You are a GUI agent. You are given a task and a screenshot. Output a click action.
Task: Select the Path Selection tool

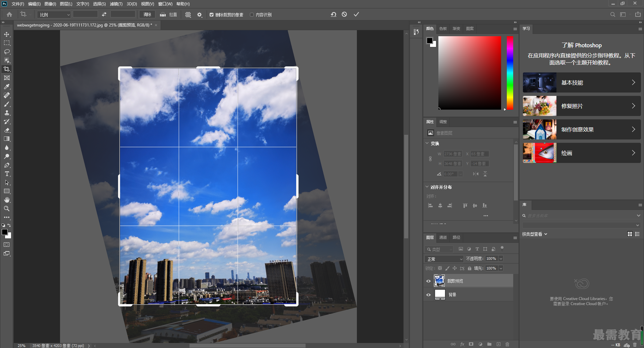pos(7,182)
